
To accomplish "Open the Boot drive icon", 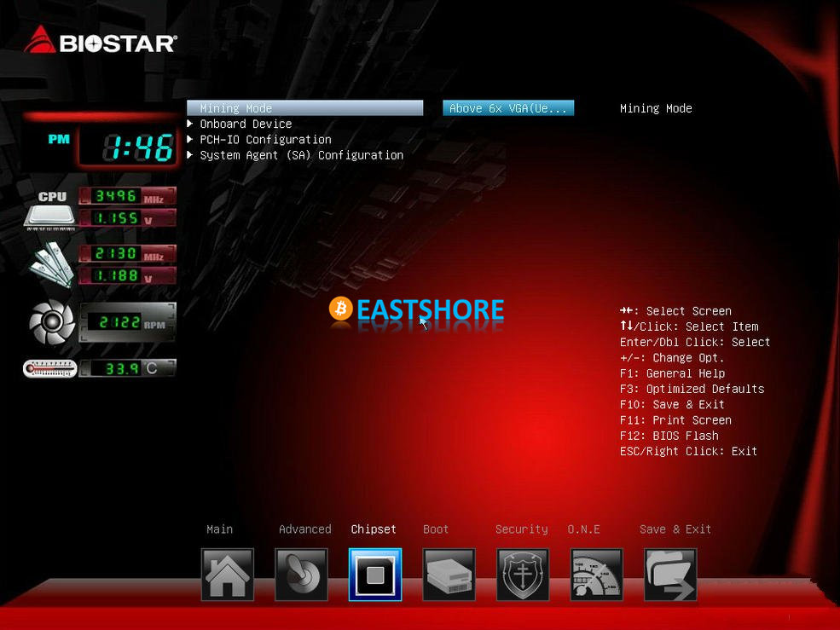I will pos(449,575).
